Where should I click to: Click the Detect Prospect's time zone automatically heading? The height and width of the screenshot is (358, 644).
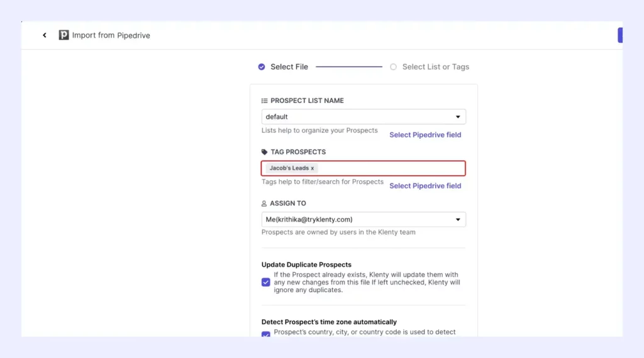pos(329,322)
